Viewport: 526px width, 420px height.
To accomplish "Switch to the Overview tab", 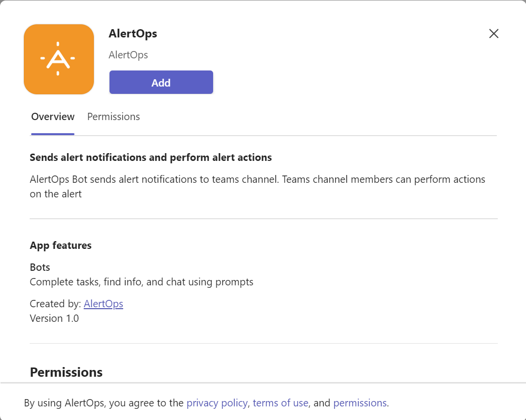I will pyautogui.click(x=53, y=117).
